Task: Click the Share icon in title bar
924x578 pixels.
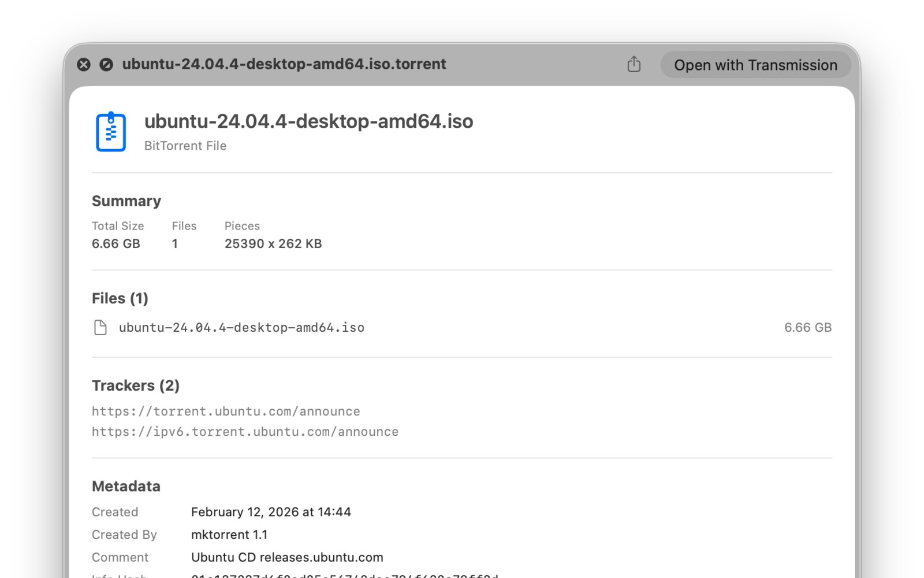Action: [x=634, y=64]
